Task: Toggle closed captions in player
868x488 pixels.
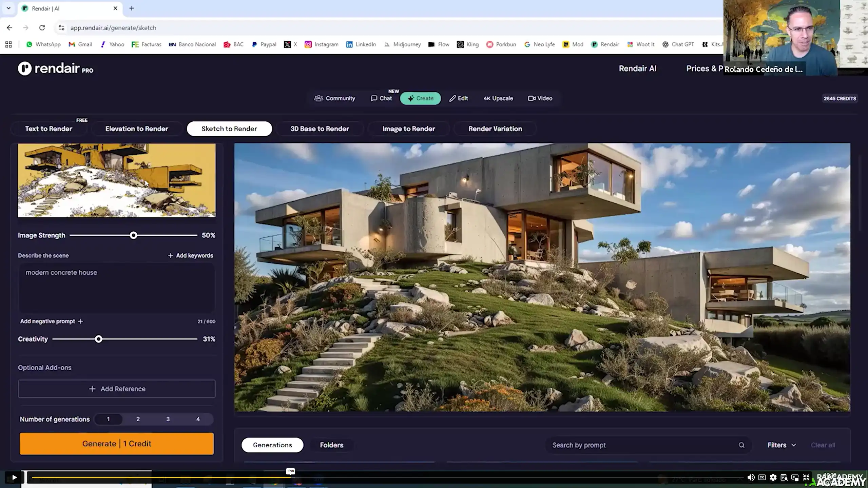Action: click(762, 477)
